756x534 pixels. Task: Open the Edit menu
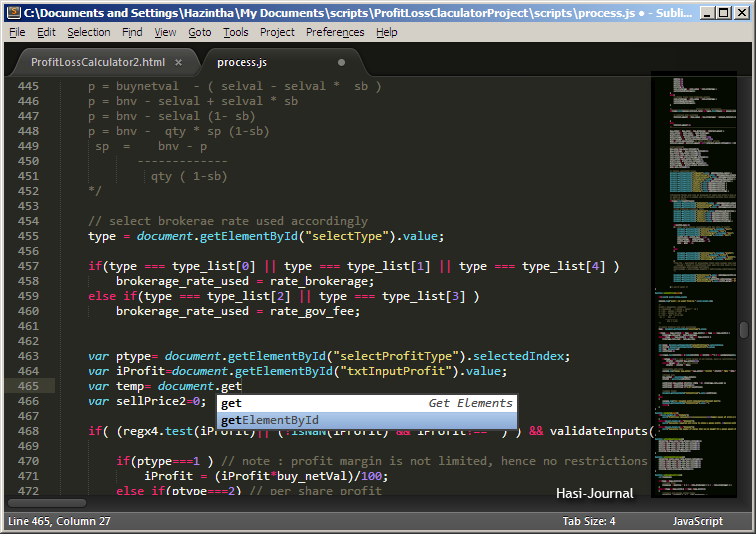tap(46, 32)
